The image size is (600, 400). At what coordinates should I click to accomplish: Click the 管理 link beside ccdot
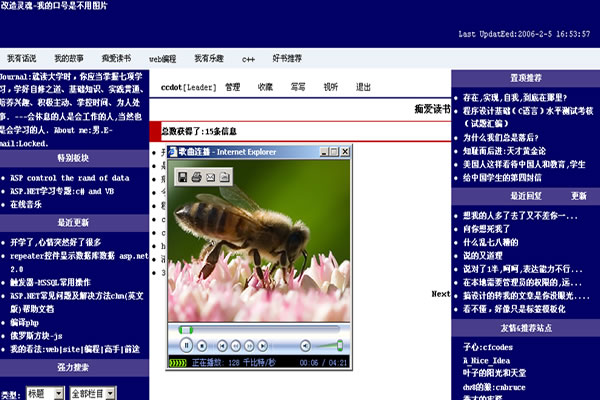pyautogui.click(x=233, y=87)
